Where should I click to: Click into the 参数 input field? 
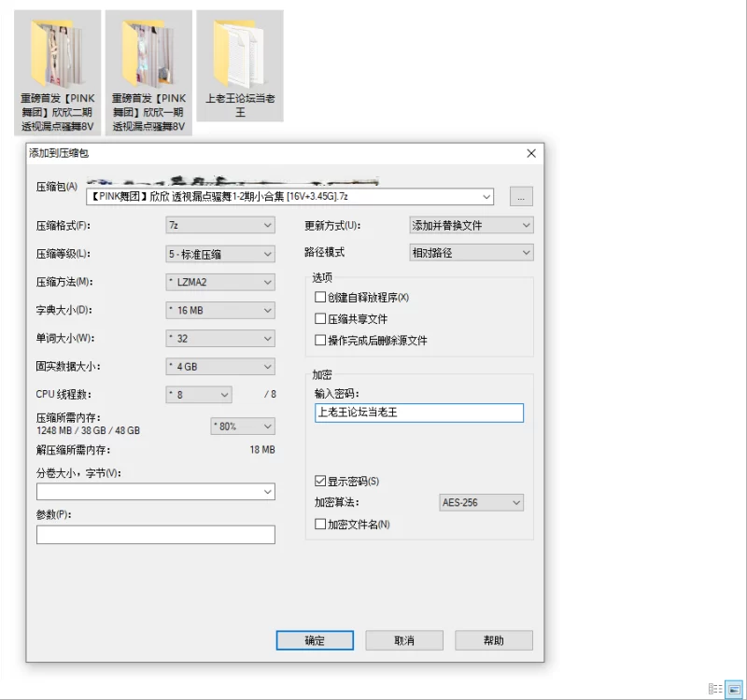[x=156, y=534]
